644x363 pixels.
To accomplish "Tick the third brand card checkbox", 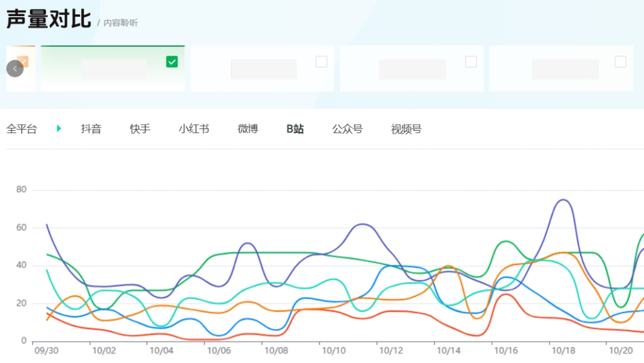I will pyautogui.click(x=470, y=61).
